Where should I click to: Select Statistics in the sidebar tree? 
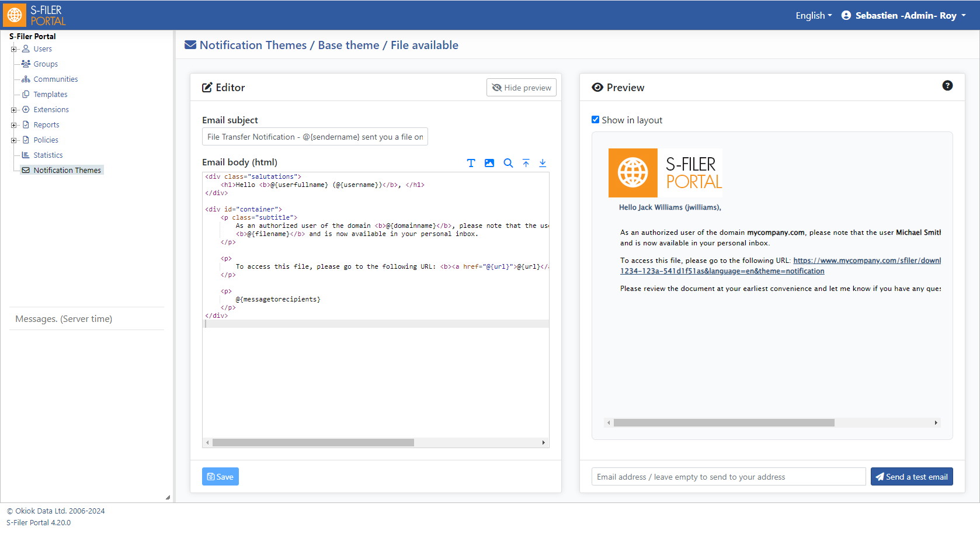point(48,155)
